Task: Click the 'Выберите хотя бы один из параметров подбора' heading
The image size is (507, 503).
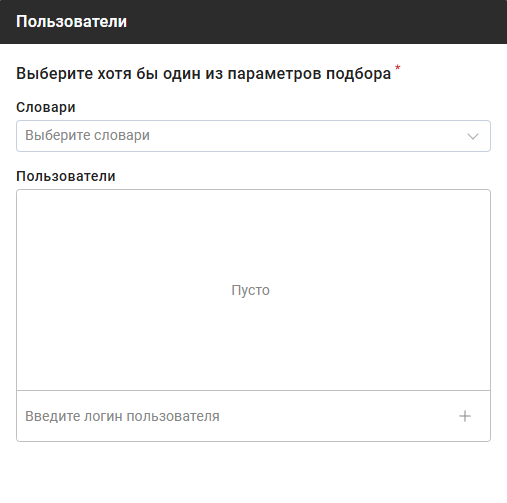Action: (204, 73)
